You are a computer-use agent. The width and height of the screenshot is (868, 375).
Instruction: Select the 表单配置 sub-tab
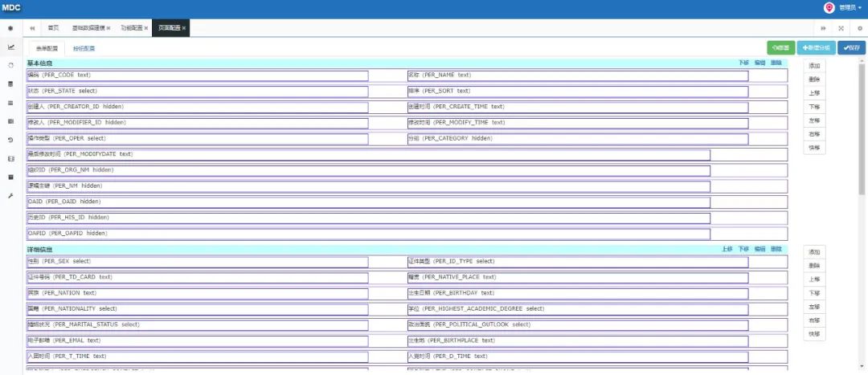pyautogui.click(x=47, y=48)
